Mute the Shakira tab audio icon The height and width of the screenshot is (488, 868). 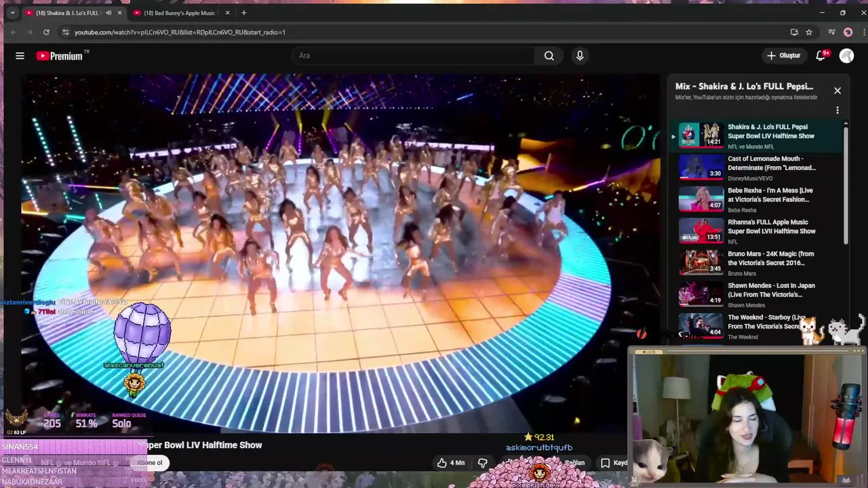[x=108, y=13]
